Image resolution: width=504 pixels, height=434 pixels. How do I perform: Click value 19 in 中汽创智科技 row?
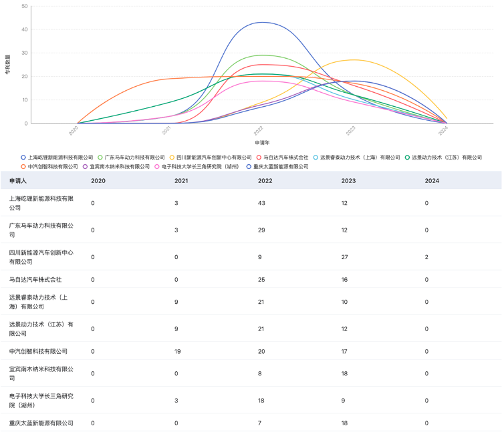click(x=177, y=351)
